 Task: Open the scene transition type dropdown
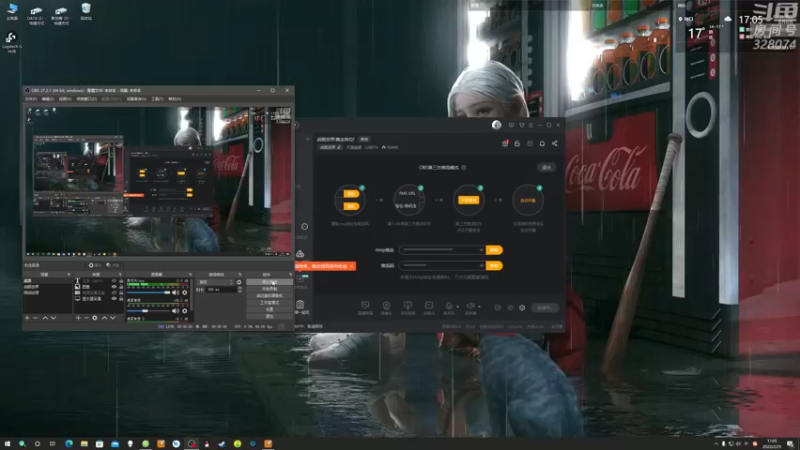tap(215, 282)
